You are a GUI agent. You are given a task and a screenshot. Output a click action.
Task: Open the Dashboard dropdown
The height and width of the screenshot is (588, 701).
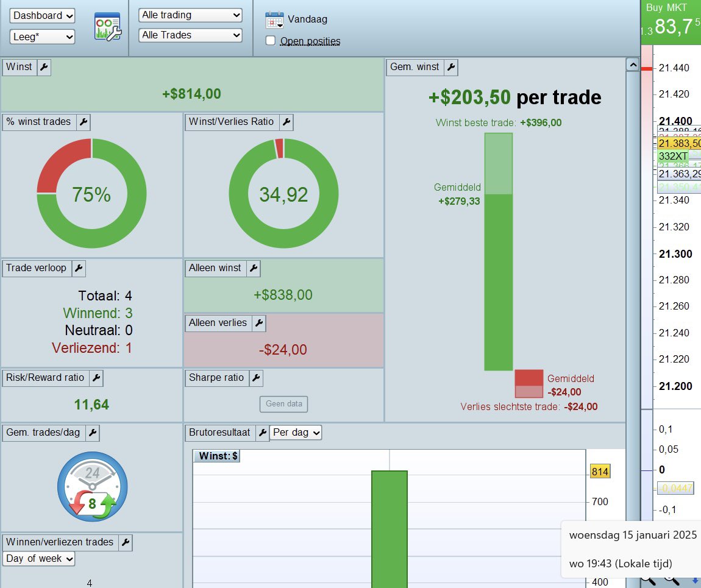click(42, 16)
